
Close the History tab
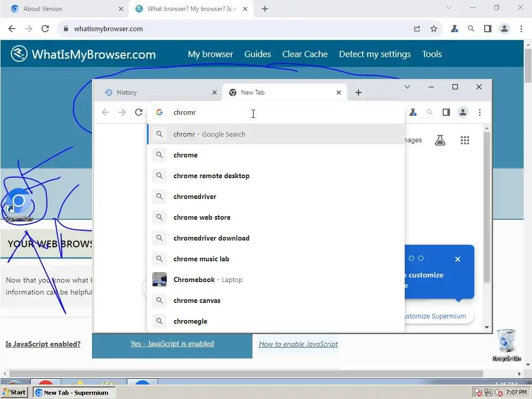215,92
